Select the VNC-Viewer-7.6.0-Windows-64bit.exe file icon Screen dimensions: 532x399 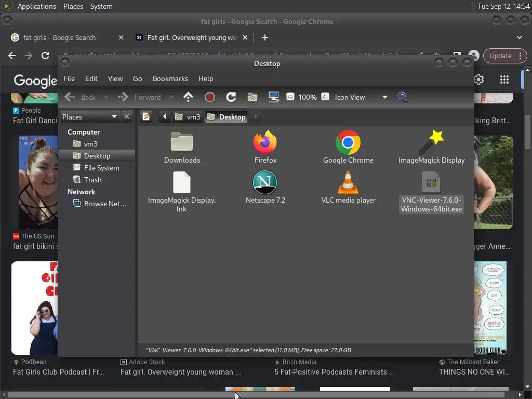tap(431, 182)
